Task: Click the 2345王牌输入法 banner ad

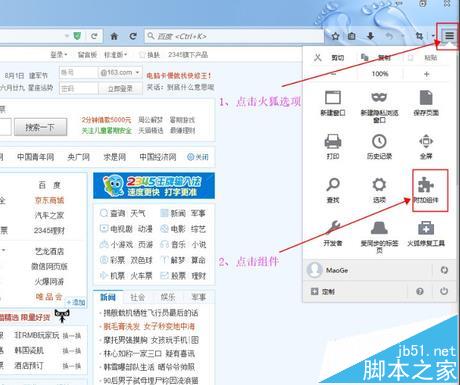Action: (154, 186)
